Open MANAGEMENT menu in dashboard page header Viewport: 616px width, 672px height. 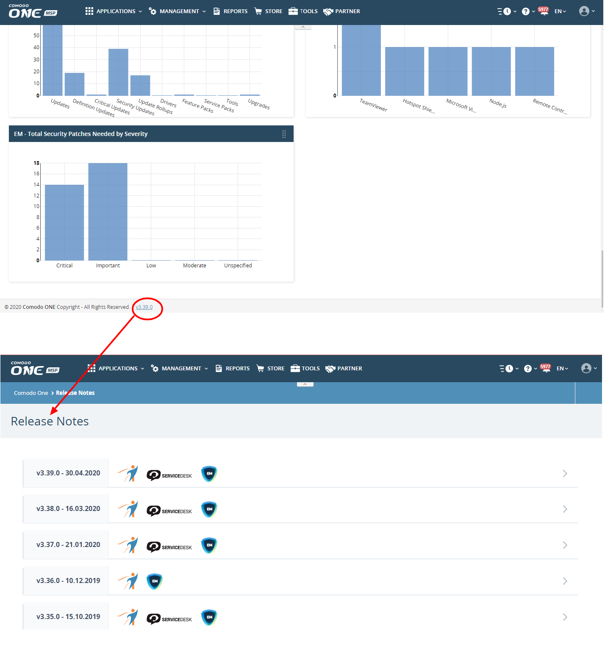pos(177,11)
